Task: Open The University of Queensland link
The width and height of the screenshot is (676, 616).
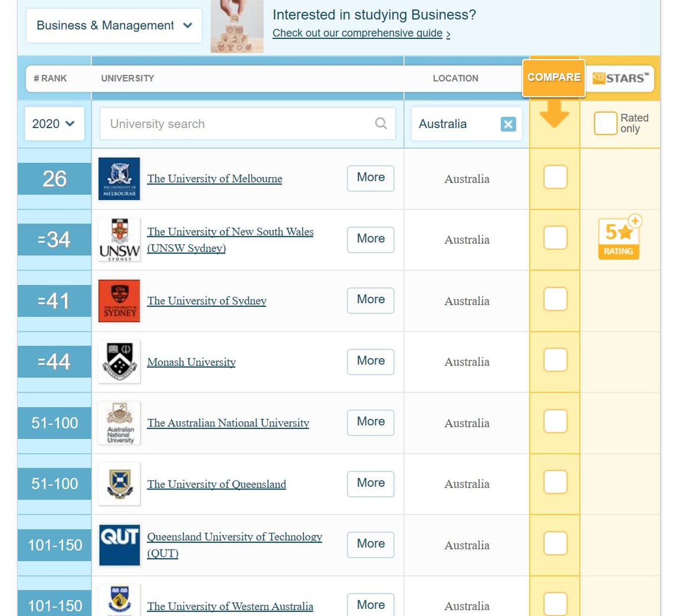Action: pyautogui.click(x=216, y=484)
